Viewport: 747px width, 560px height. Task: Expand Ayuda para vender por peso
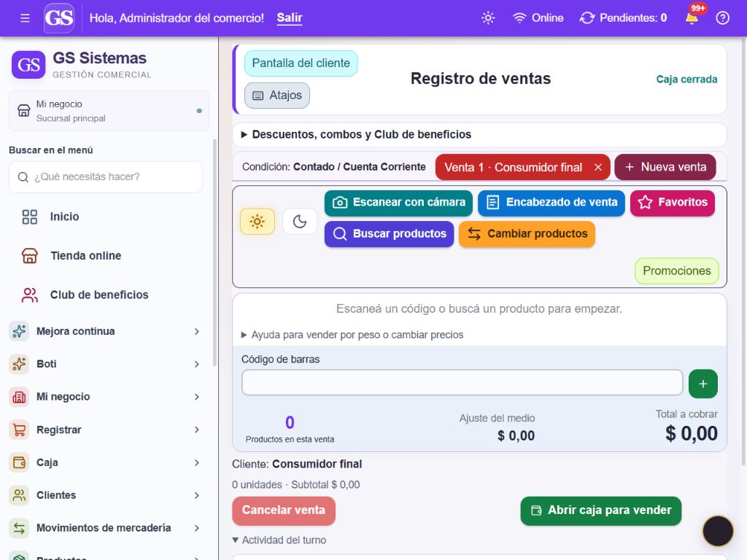352,335
